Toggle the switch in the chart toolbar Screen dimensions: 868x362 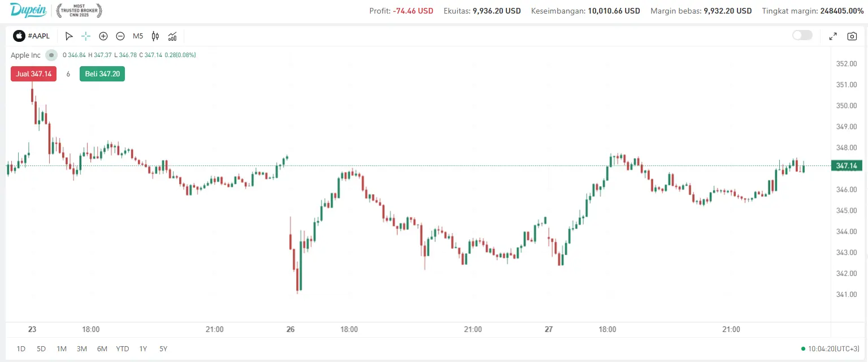coord(802,36)
